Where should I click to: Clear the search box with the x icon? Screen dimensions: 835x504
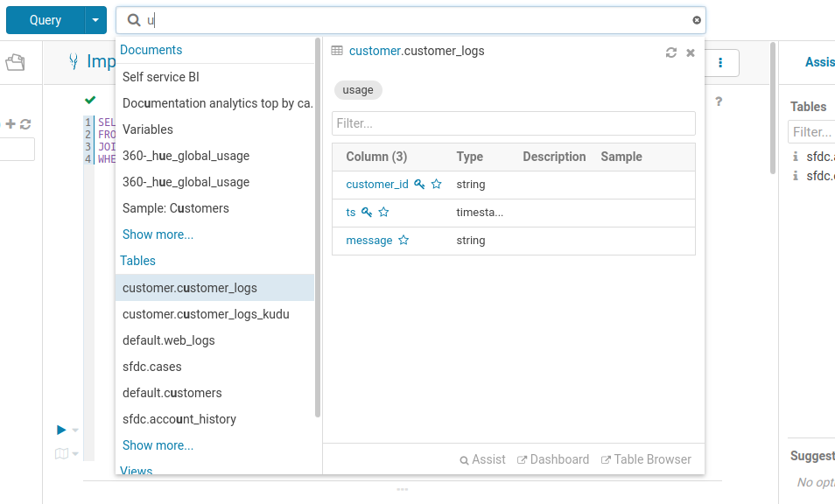697,20
